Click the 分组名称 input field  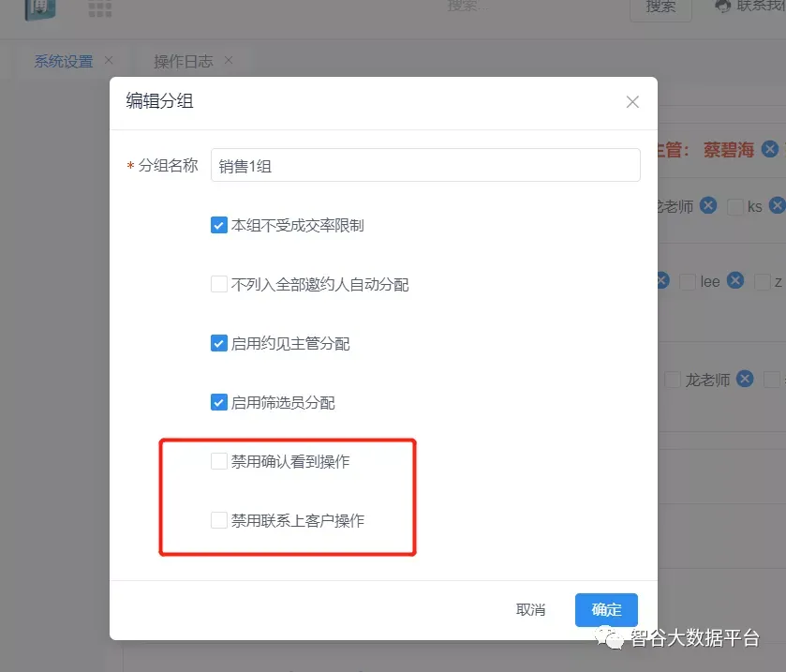click(425, 165)
